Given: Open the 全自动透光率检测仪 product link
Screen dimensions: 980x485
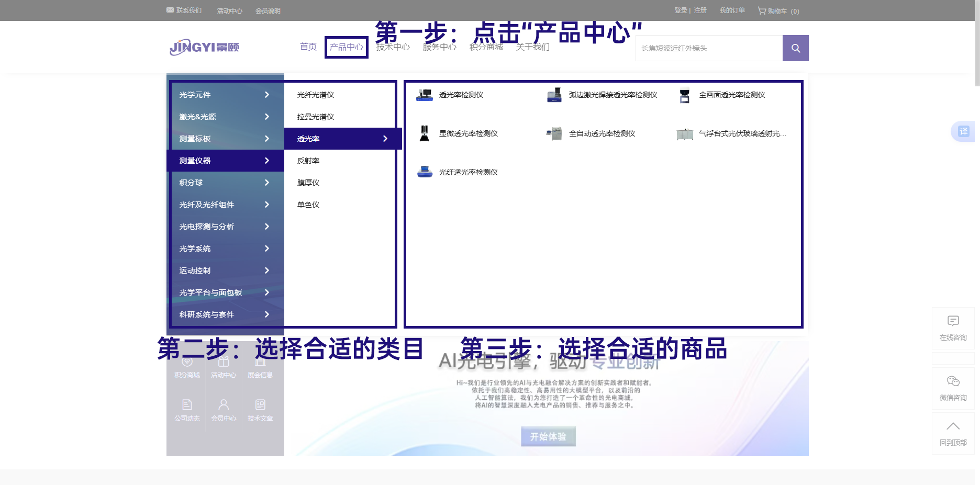Looking at the screenshot, I should [602, 133].
